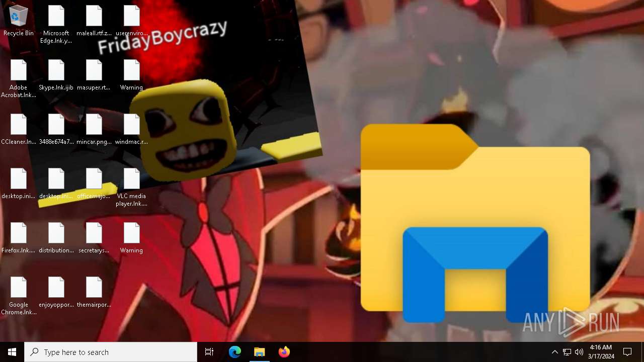Viewport: 644px width, 362px height.
Task: Select the Firefox.lnk file icon
Action: coord(19,238)
